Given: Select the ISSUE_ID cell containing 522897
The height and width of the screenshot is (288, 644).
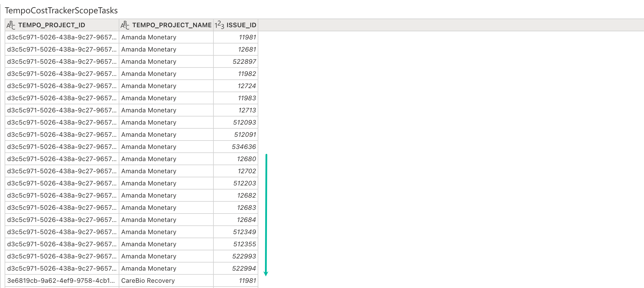Looking at the screenshot, I should coord(244,61).
